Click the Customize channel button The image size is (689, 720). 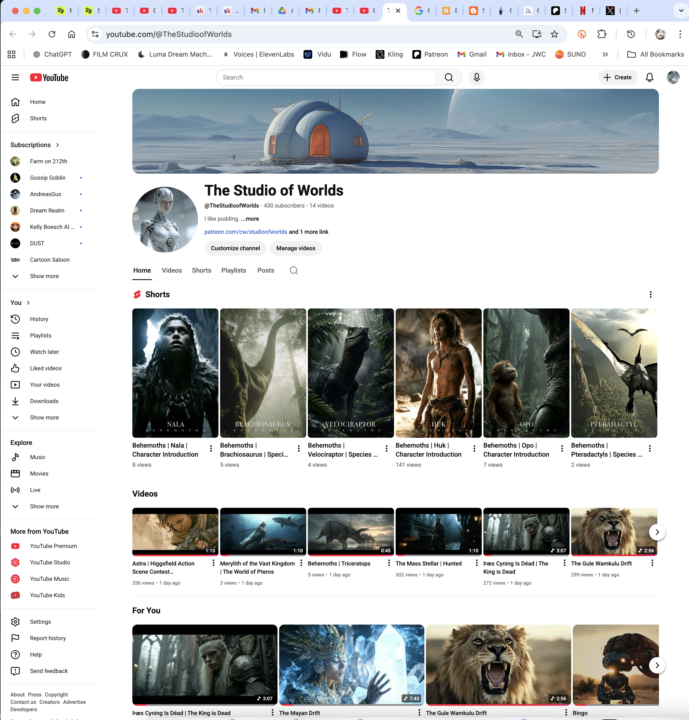[x=234, y=248]
